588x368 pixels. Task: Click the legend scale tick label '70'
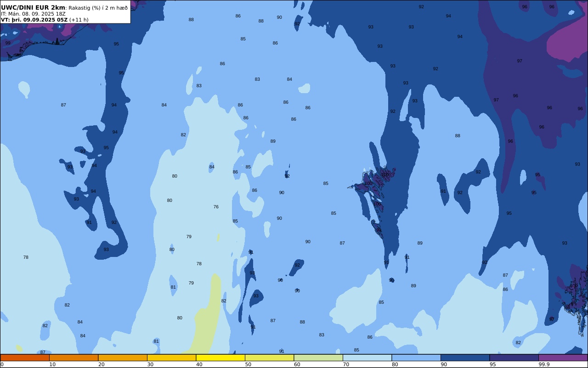click(346, 364)
